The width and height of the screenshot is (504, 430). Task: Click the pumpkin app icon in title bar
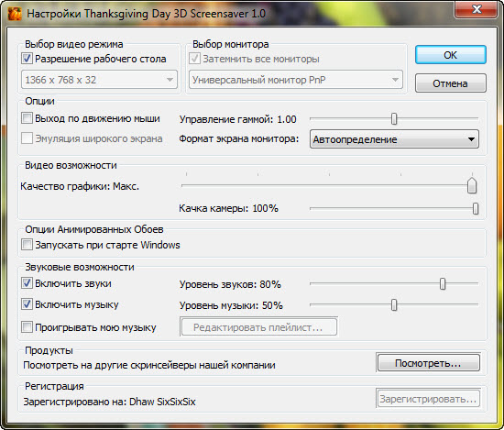pyautogui.click(x=15, y=14)
